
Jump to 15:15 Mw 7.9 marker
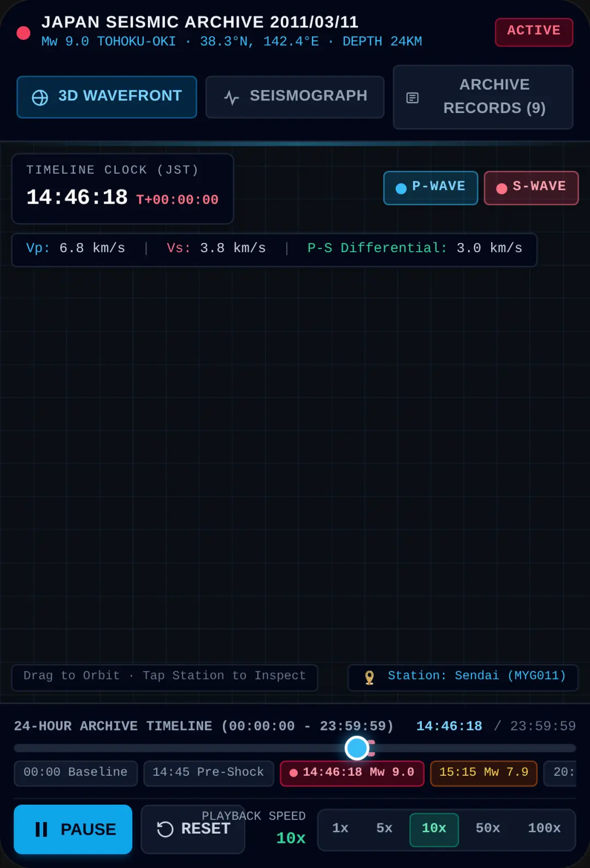[483, 773]
